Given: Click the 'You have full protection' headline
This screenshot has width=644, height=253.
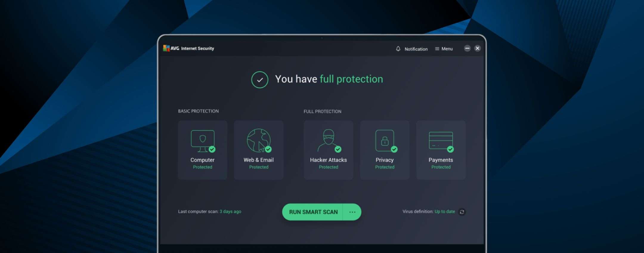Looking at the screenshot, I should (329, 79).
